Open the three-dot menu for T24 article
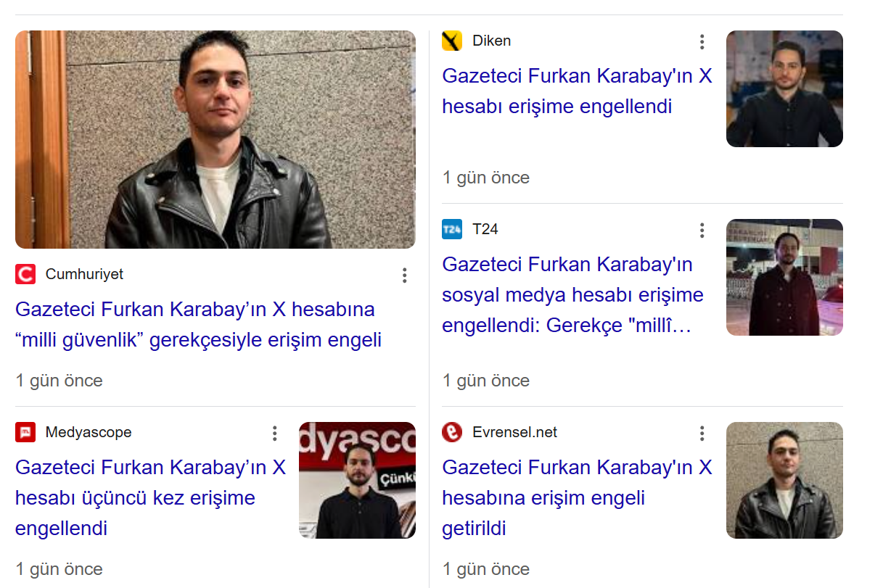This screenshot has height=588, width=883. pos(702,230)
